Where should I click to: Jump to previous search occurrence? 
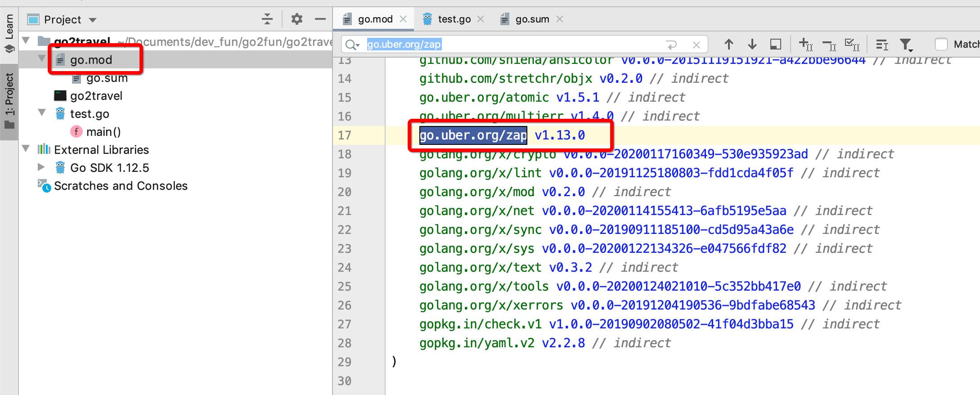click(729, 44)
